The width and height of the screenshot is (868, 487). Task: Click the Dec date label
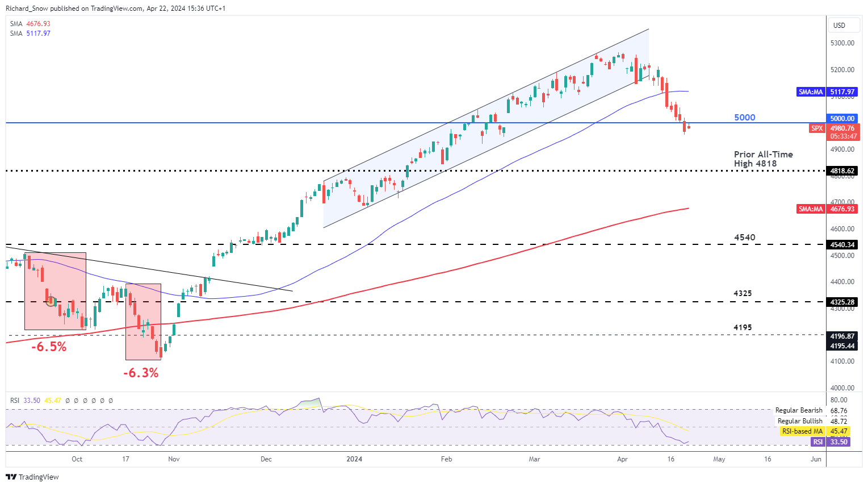[266, 459]
